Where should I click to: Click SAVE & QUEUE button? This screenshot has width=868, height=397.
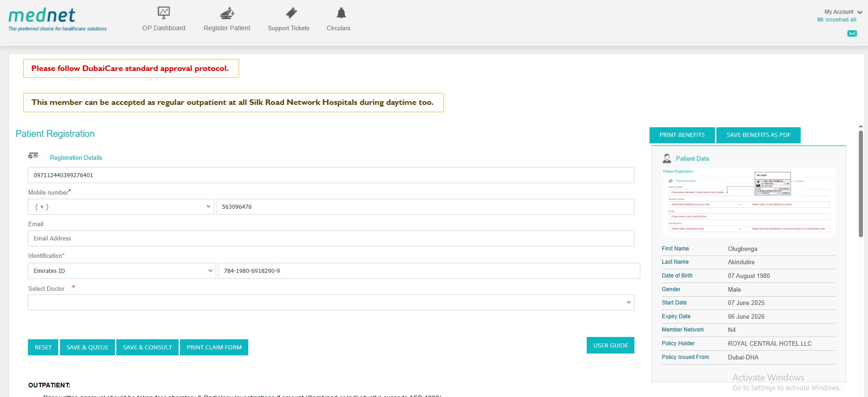87,347
